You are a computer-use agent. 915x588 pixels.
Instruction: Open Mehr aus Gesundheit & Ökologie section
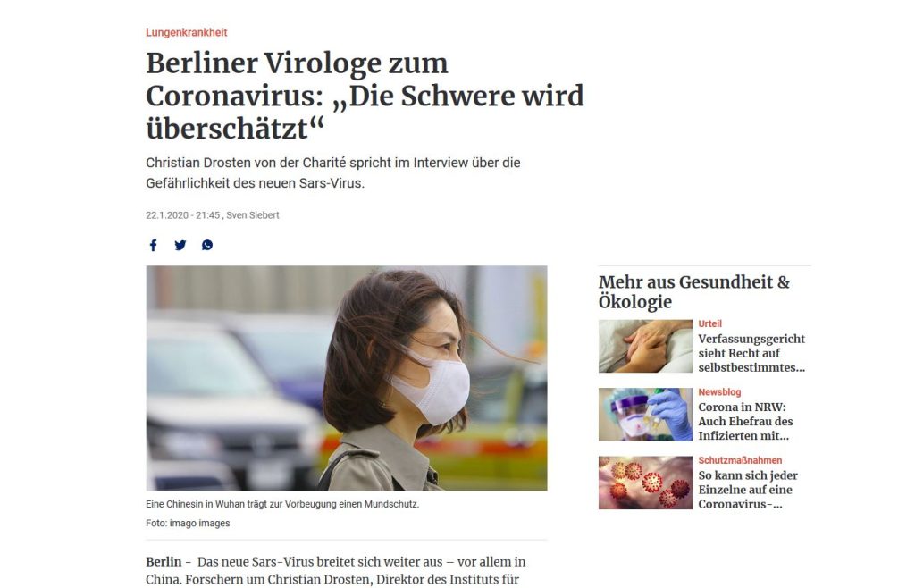pyautogui.click(x=693, y=291)
